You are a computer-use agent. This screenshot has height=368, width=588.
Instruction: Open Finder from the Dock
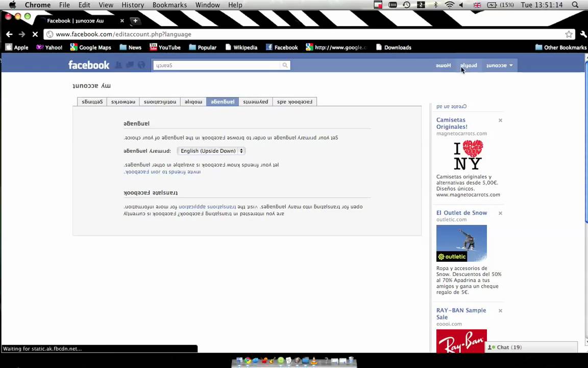[x=239, y=360]
